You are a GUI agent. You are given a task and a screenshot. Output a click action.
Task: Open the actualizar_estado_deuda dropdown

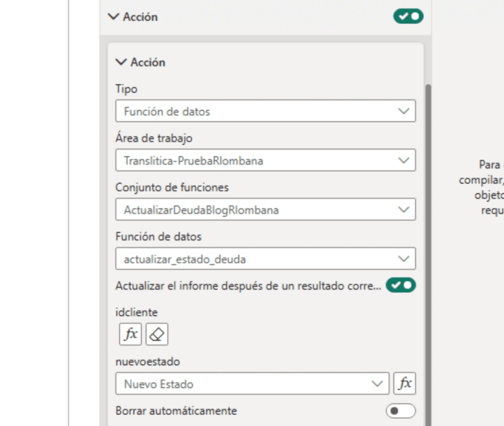(x=265, y=259)
